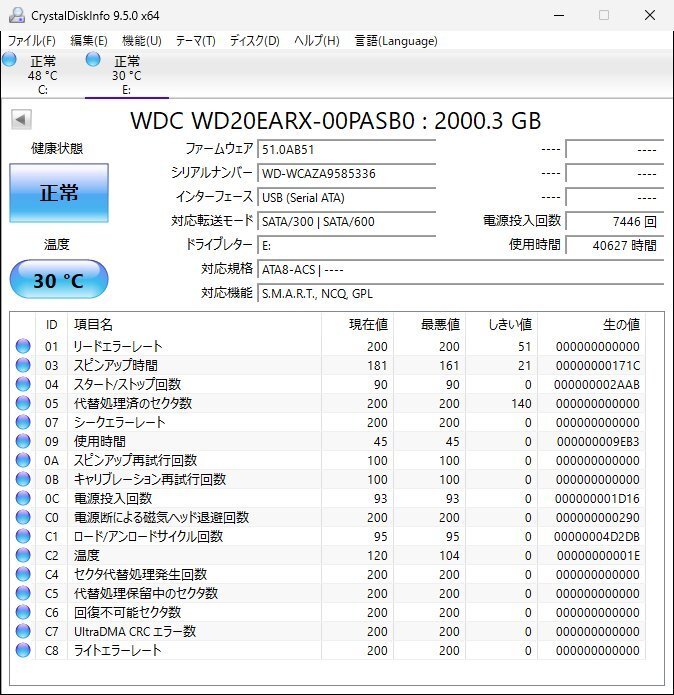Click the power-on hours value 40627 時間
The image size is (674, 695).
[x=615, y=245]
